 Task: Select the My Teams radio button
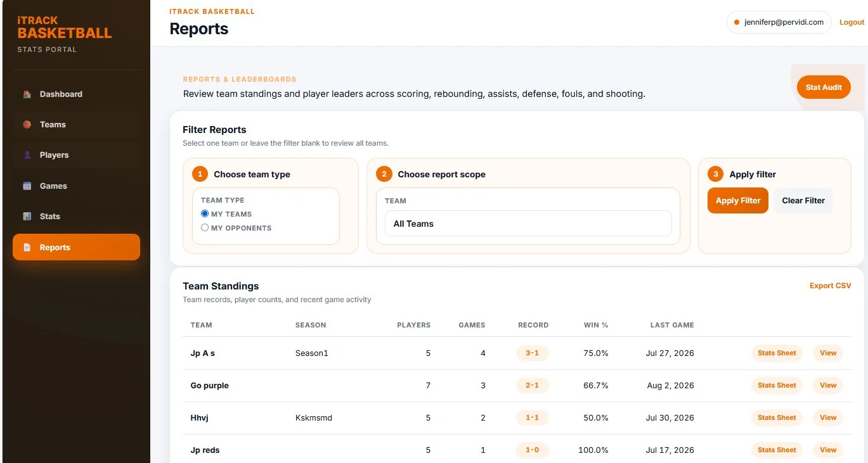click(x=205, y=214)
